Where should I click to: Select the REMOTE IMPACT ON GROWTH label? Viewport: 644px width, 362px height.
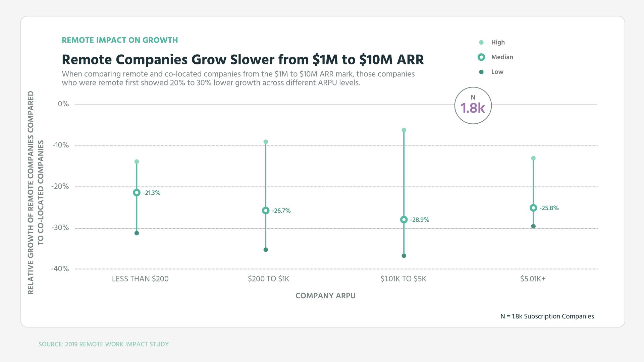[120, 40]
